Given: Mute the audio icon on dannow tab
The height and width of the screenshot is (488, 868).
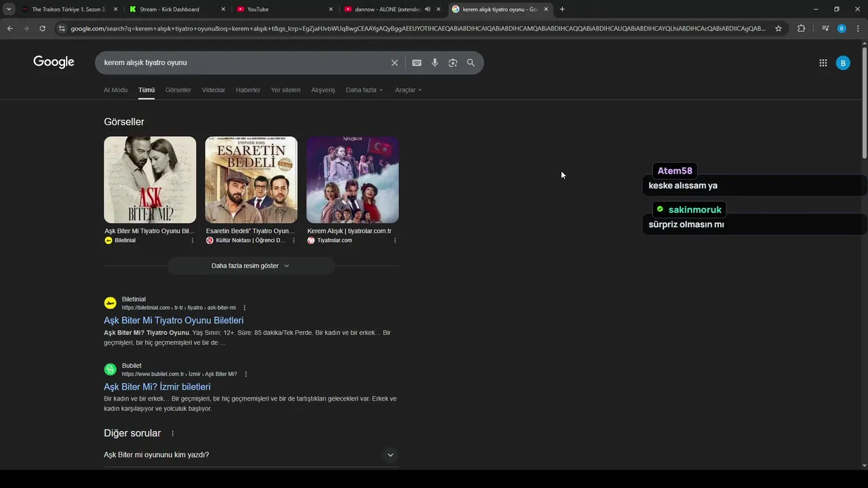Looking at the screenshot, I should [x=427, y=9].
